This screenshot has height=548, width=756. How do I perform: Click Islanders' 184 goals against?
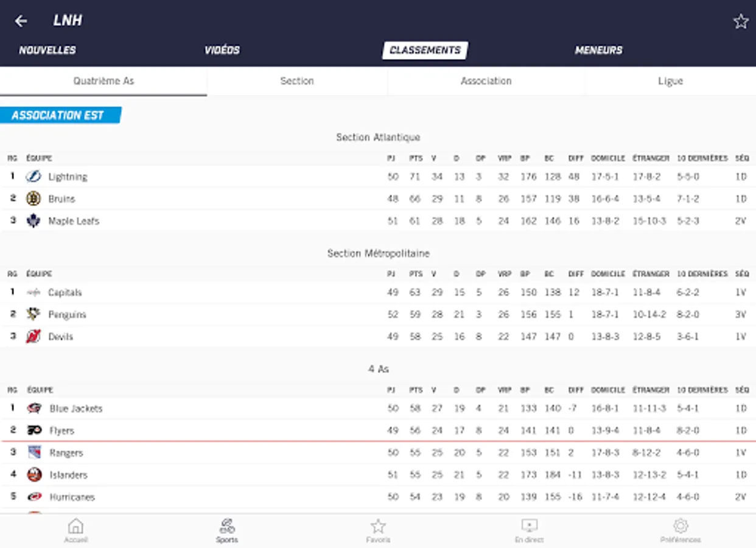(552, 475)
